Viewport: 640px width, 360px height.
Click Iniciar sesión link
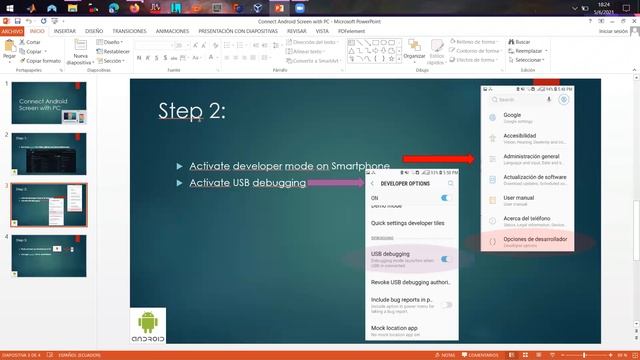coord(613,31)
